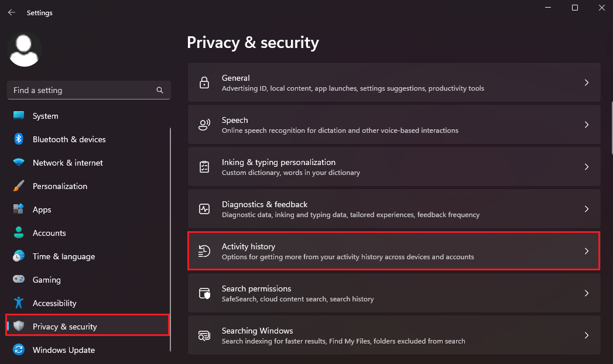
Task: Open Inking & typing personalization
Action: [394, 167]
